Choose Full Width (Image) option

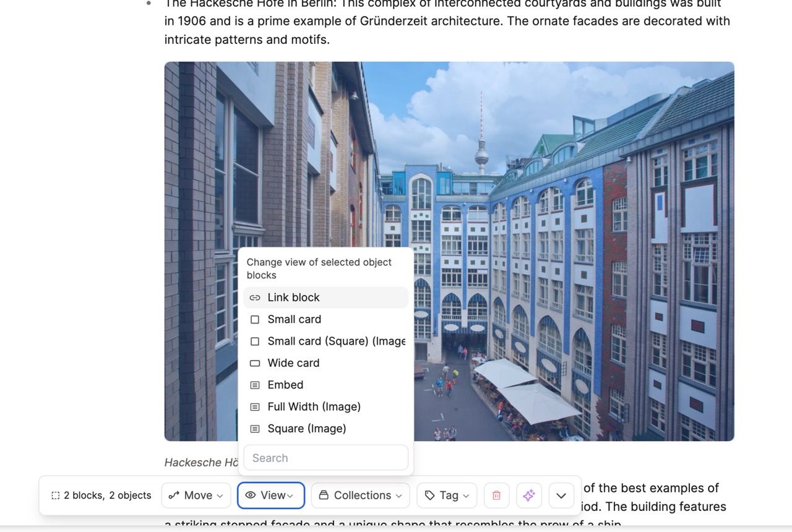(x=314, y=406)
